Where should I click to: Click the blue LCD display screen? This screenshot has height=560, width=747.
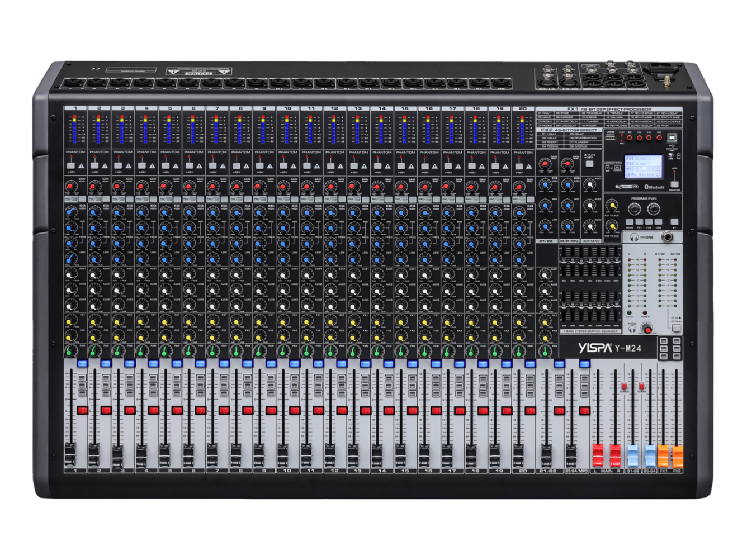(643, 167)
